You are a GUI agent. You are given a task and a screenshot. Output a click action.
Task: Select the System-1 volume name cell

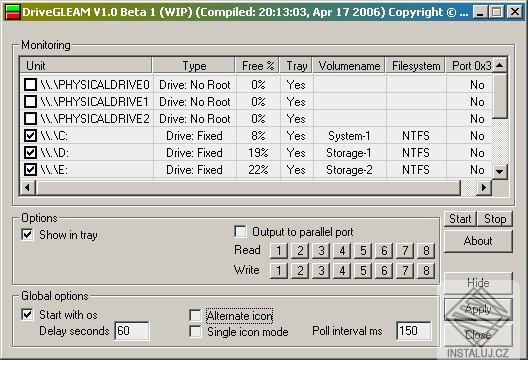(349, 136)
